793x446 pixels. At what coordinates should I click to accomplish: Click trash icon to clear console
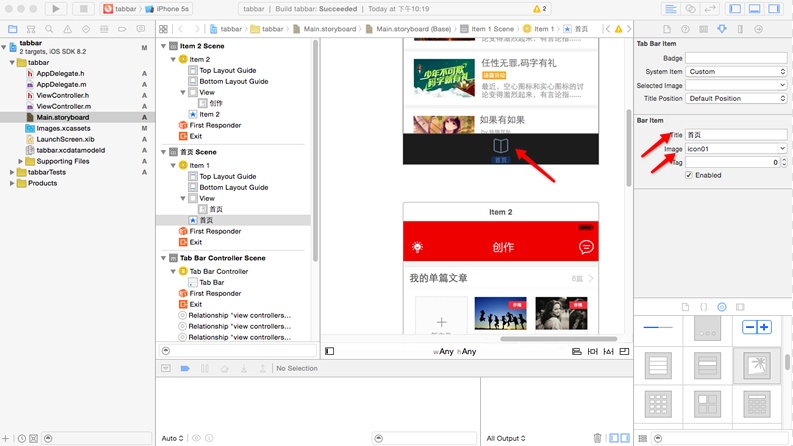tap(597, 438)
